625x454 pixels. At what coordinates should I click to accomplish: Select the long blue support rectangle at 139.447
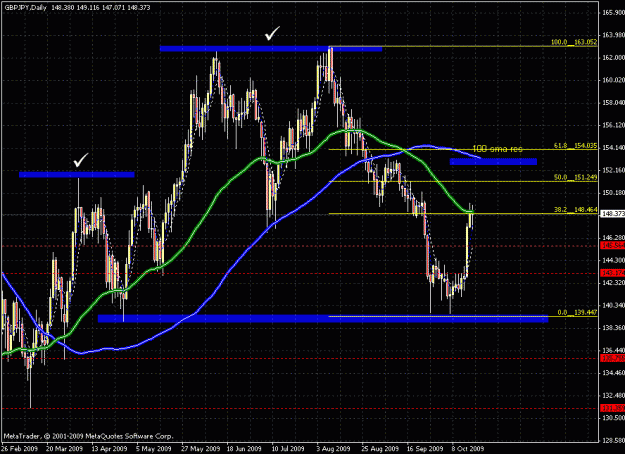(x=323, y=318)
